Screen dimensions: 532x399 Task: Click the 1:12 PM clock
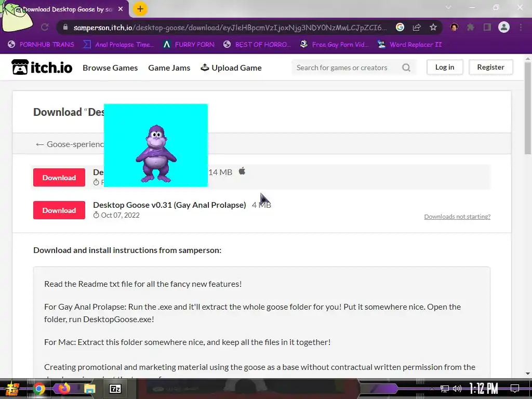[x=484, y=389]
